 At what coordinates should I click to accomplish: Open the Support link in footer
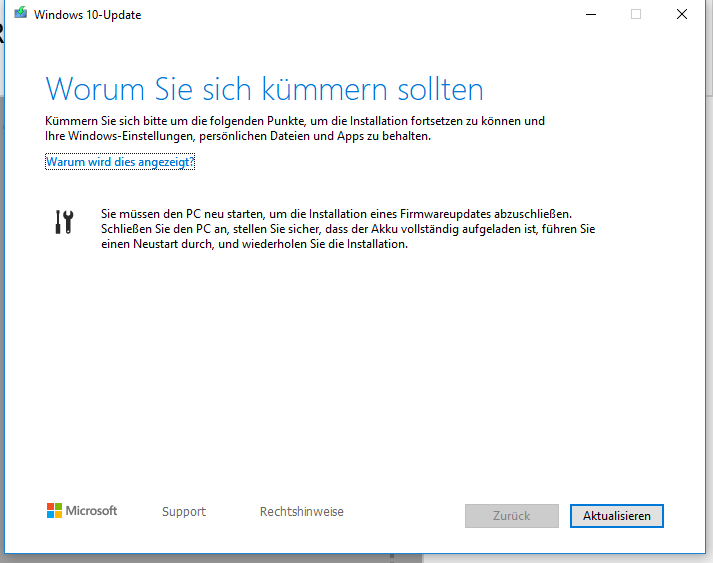[x=184, y=512]
